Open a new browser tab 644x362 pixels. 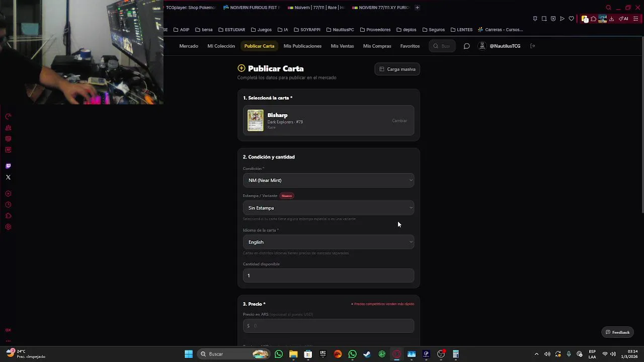pyautogui.click(x=417, y=8)
